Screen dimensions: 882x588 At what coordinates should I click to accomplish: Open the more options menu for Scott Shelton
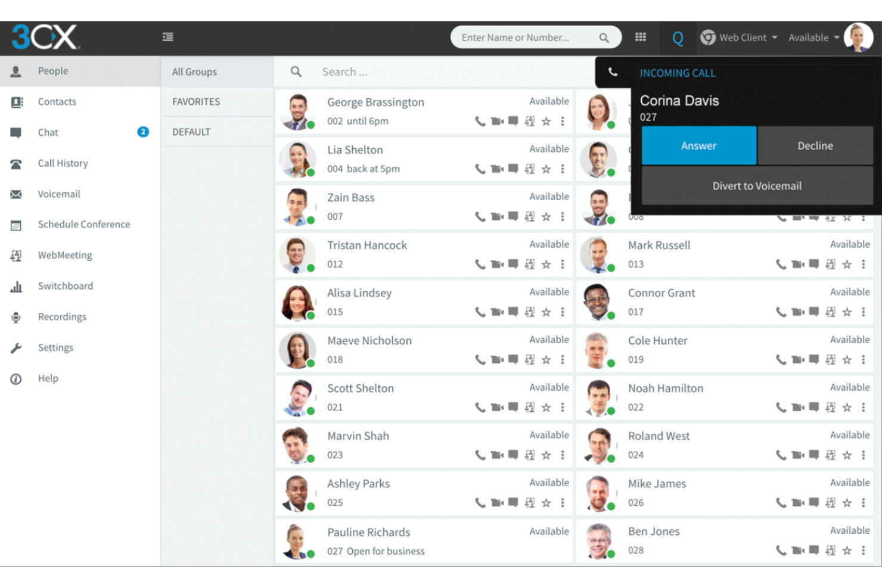click(x=563, y=407)
